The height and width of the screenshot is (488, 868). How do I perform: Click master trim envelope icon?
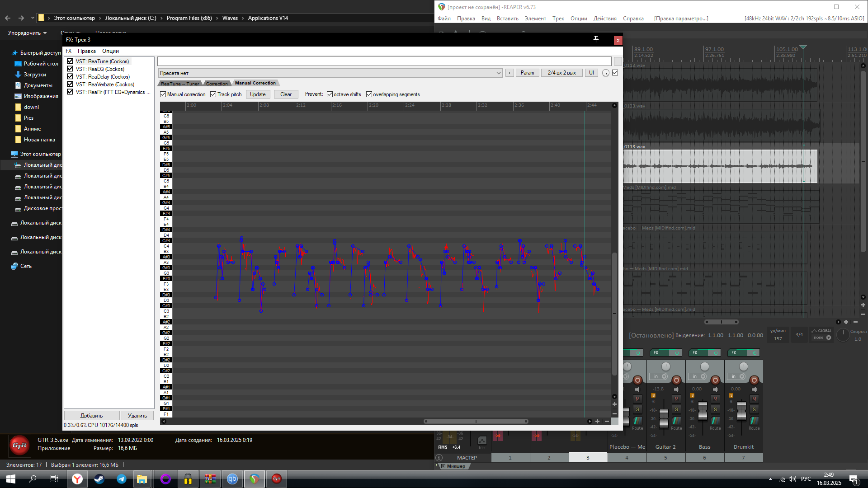point(482,441)
